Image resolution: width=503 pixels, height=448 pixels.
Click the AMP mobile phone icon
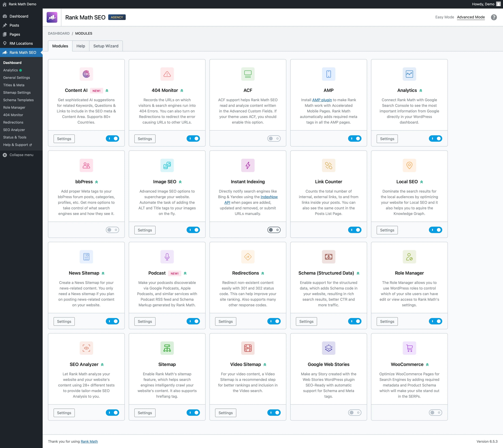point(329,74)
